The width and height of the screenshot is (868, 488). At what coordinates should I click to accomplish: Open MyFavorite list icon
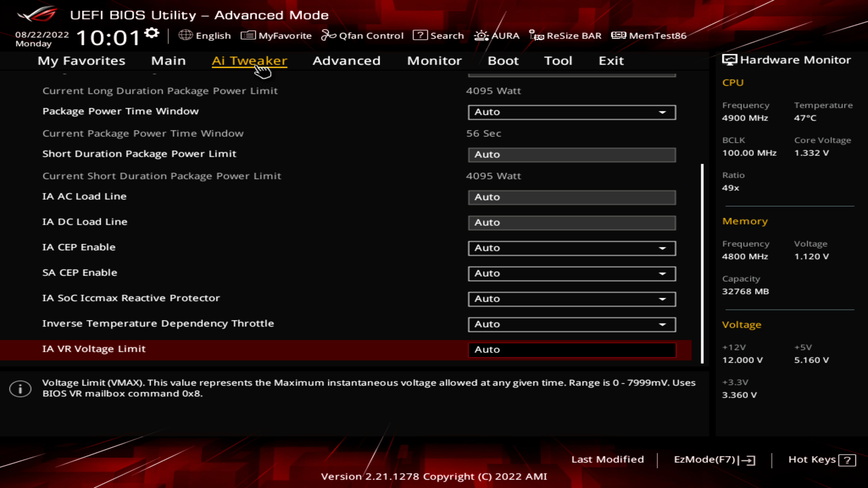(x=248, y=35)
